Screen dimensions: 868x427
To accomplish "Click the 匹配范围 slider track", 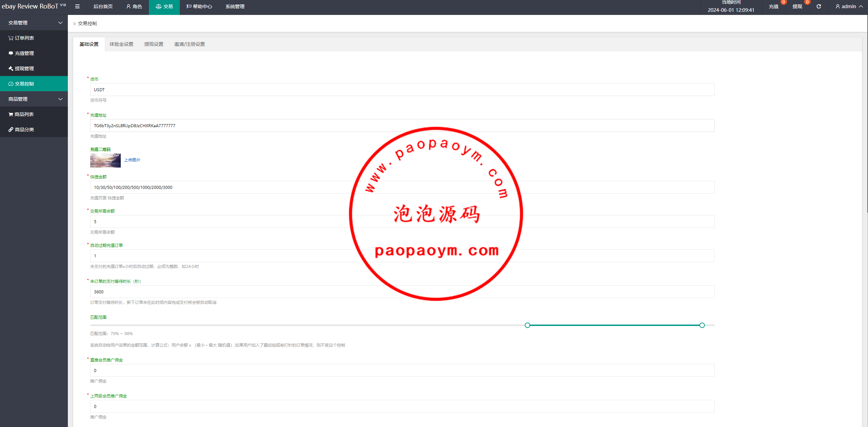I will (x=402, y=325).
